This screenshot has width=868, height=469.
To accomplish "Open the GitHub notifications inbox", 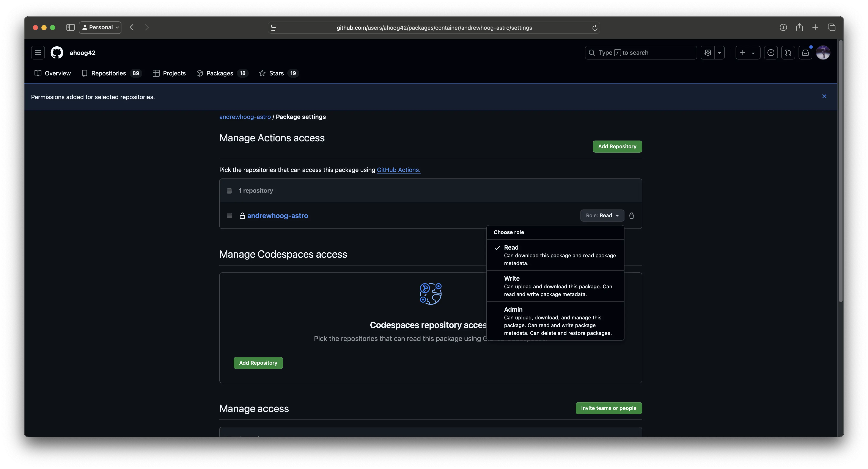I will point(805,53).
